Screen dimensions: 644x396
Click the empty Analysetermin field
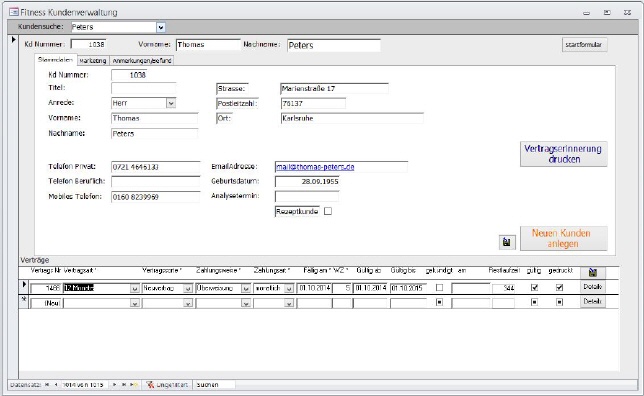(307, 196)
